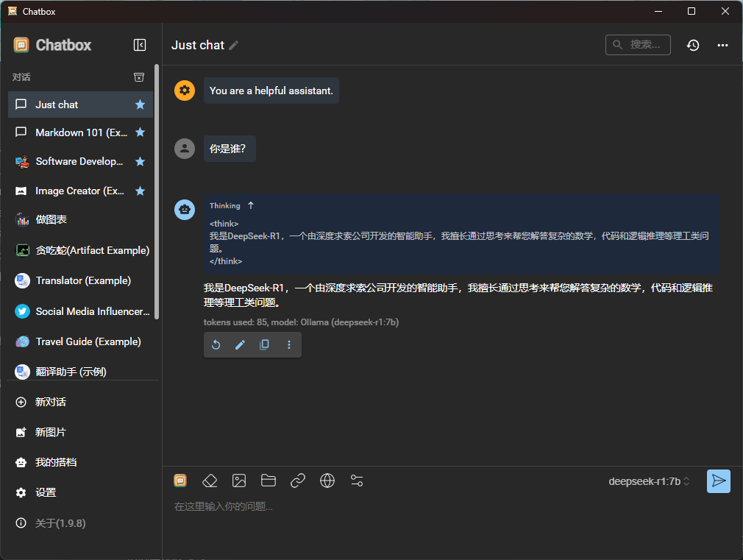The height and width of the screenshot is (560, 743).
Task: Toggle star on Just chat conversation
Action: click(x=141, y=104)
